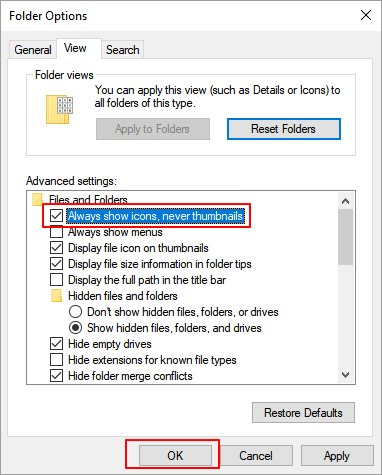This screenshot has height=475, width=382.
Task: Click the Folder views folder icon
Action: click(x=59, y=109)
